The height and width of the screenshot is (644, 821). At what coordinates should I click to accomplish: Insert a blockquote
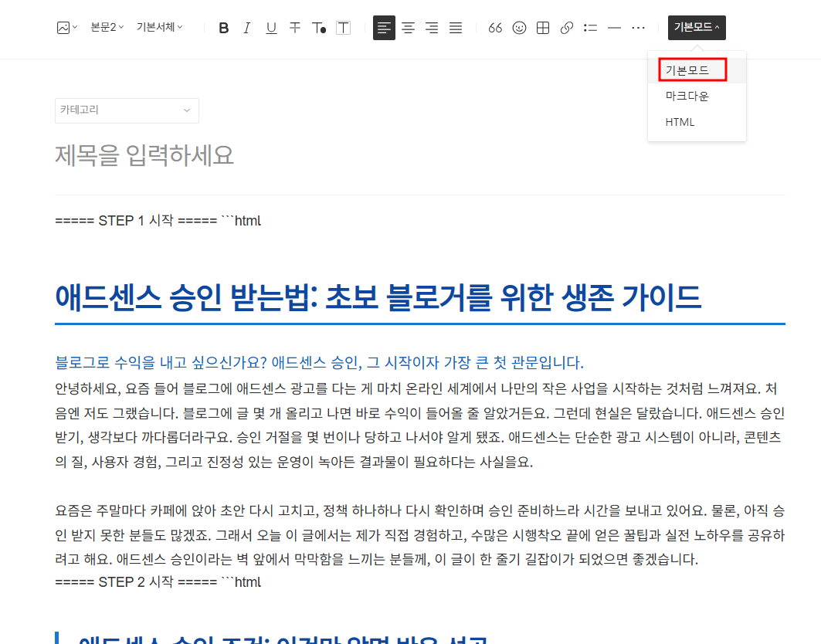(x=495, y=28)
